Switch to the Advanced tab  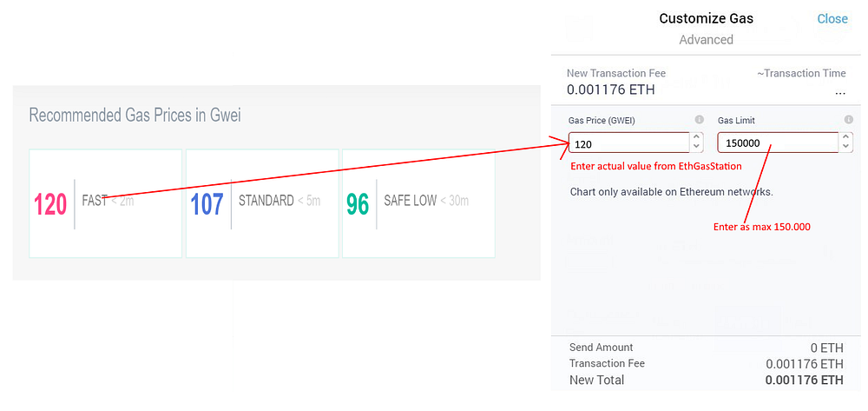(706, 40)
